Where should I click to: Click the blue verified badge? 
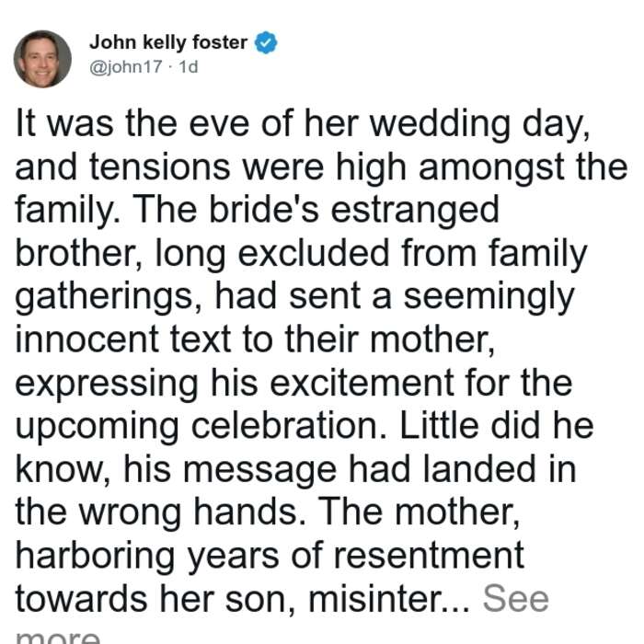pos(266,42)
